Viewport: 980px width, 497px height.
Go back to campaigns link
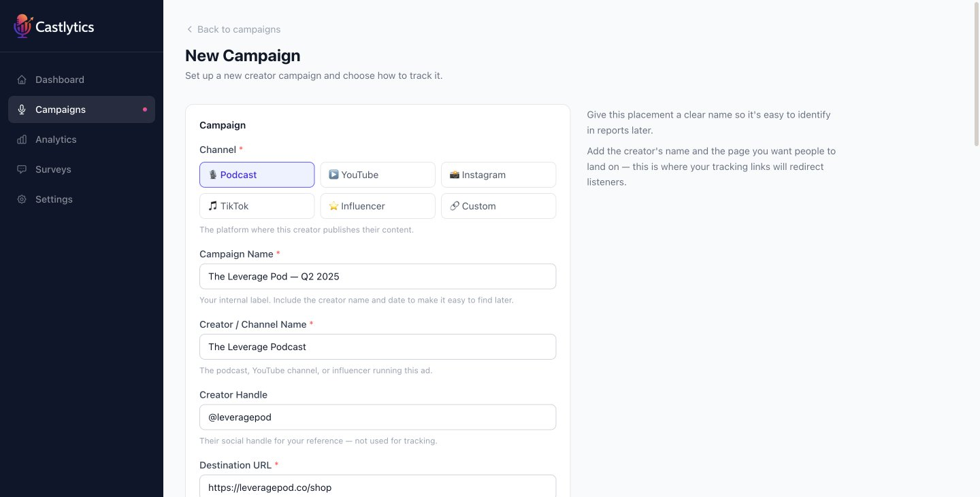point(238,29)
